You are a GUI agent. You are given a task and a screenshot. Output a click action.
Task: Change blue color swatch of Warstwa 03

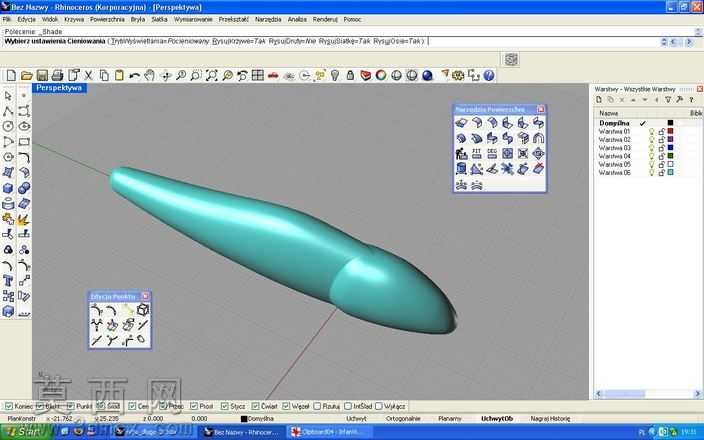tap(670, 148)
